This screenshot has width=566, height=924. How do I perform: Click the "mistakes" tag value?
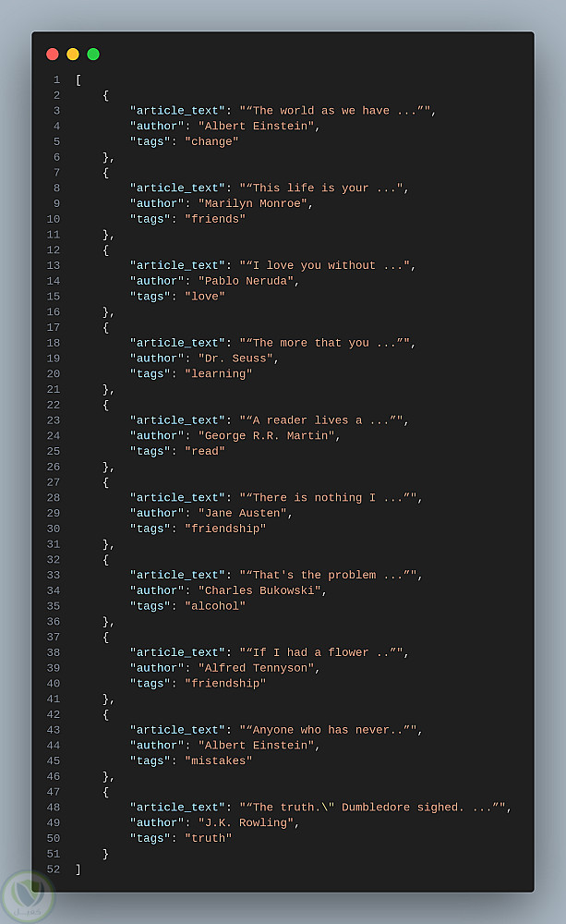coord(219,761)
